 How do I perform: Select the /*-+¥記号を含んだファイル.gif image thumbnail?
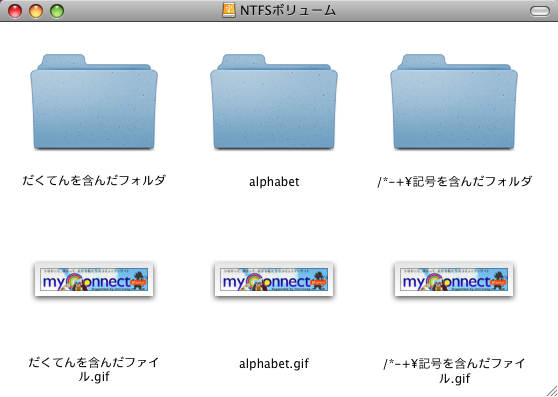pyautogui.click(x=454, y=280)
